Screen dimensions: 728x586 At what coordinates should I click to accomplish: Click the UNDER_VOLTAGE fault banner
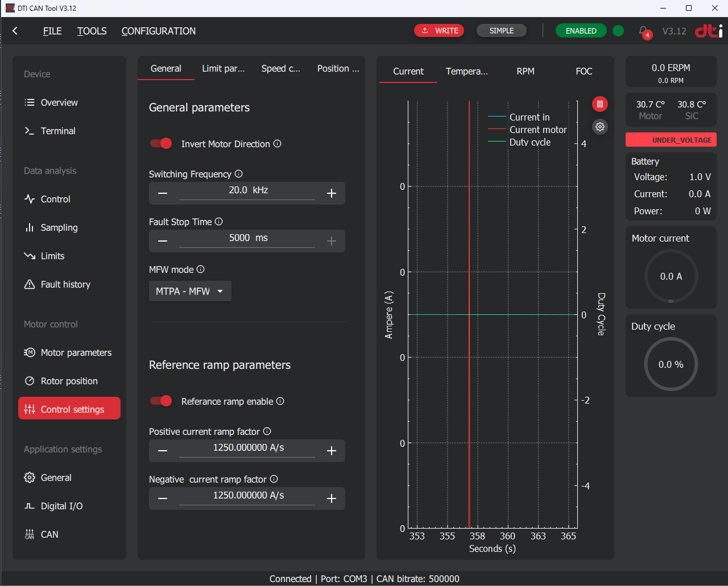(x=671, y=140)
